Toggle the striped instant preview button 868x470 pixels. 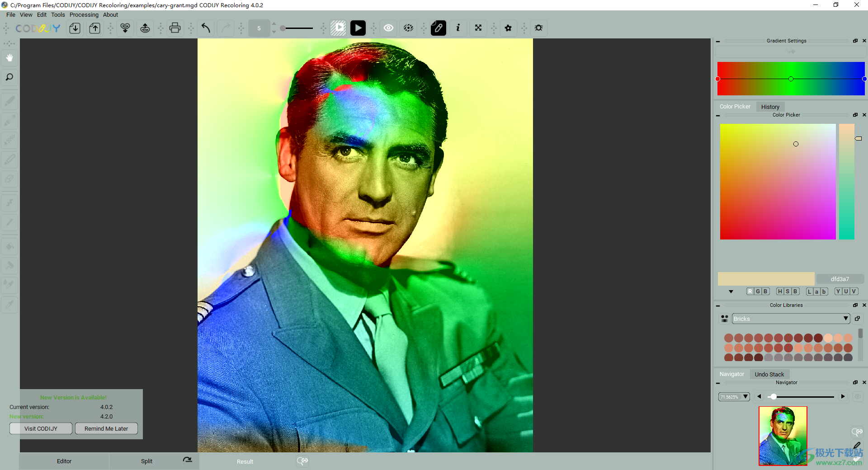click(x=338, y=28)
